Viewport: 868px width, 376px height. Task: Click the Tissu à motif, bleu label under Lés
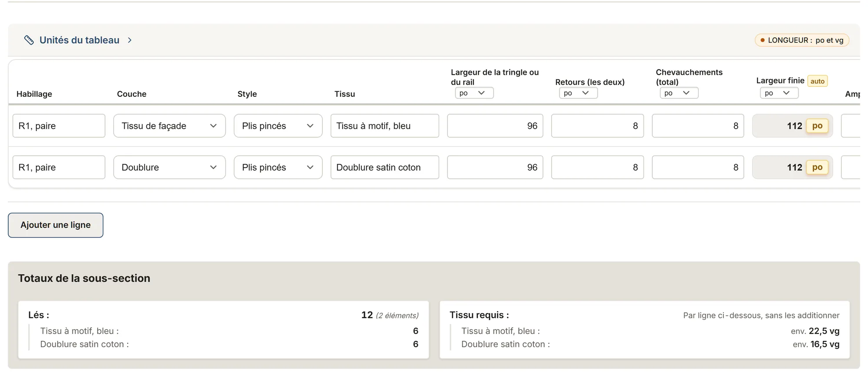tap(79, 331)
